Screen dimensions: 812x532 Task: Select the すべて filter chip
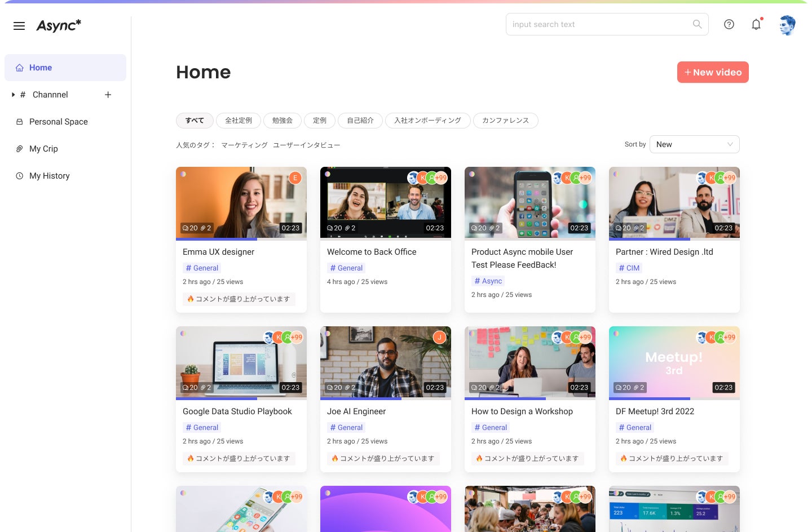pyautogui.click(x=195, y=121)
